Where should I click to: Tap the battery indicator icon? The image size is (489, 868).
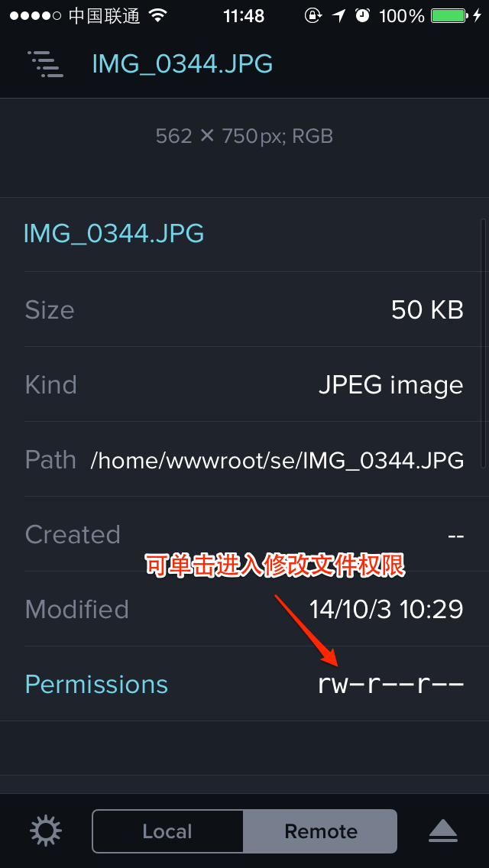point(449,16)
